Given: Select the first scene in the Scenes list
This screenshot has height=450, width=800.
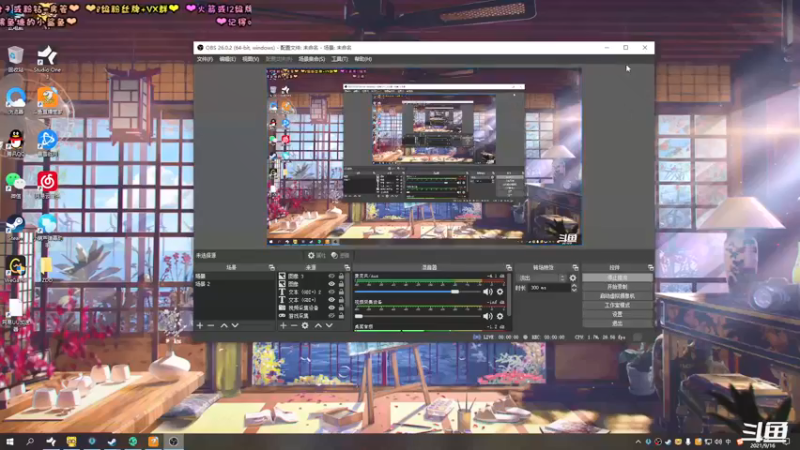Looking at the screenshot, I should 235,277.
